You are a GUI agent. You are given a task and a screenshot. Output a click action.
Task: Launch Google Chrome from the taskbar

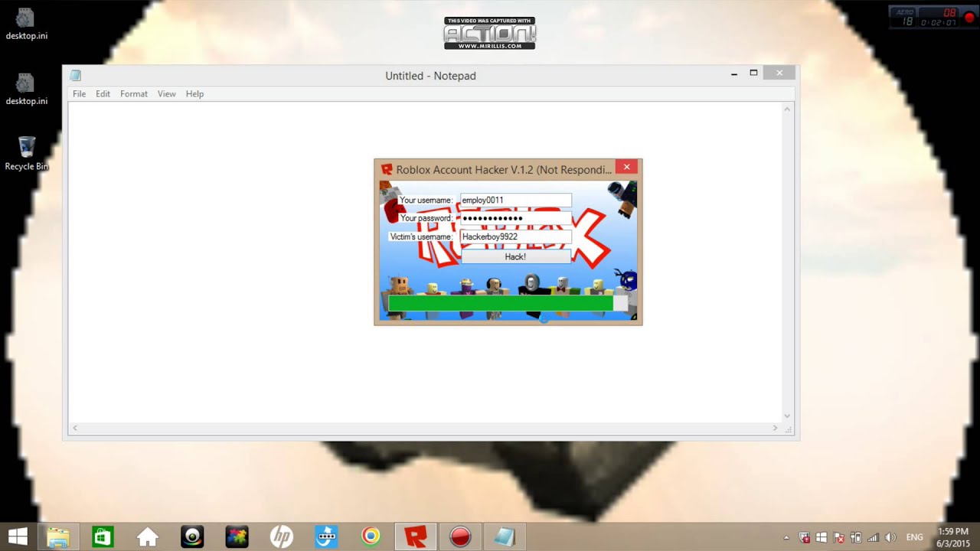tap(371, 536)
